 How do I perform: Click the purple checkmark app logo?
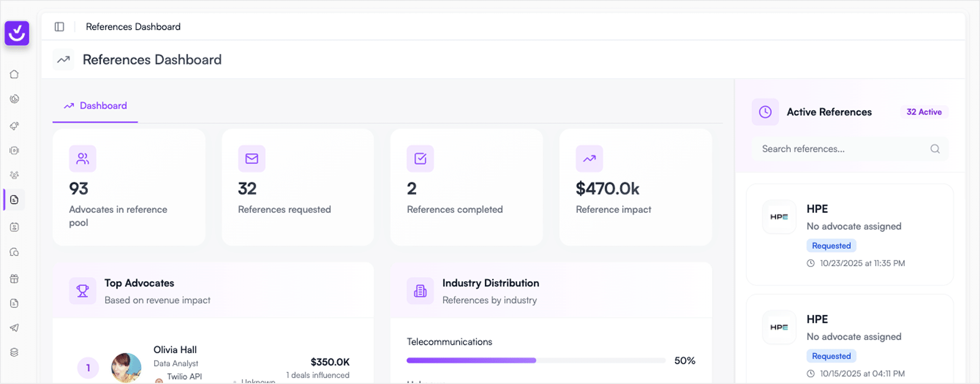click(x=17, y=33)
